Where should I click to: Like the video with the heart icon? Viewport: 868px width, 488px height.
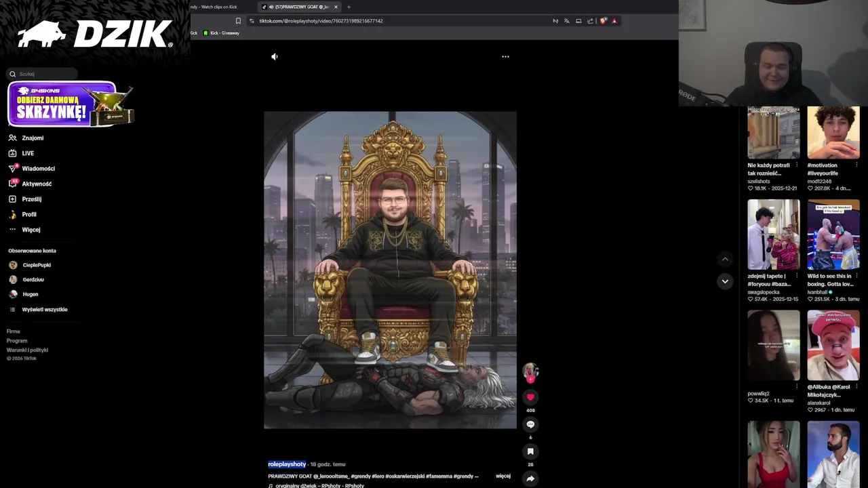point(530,397)
